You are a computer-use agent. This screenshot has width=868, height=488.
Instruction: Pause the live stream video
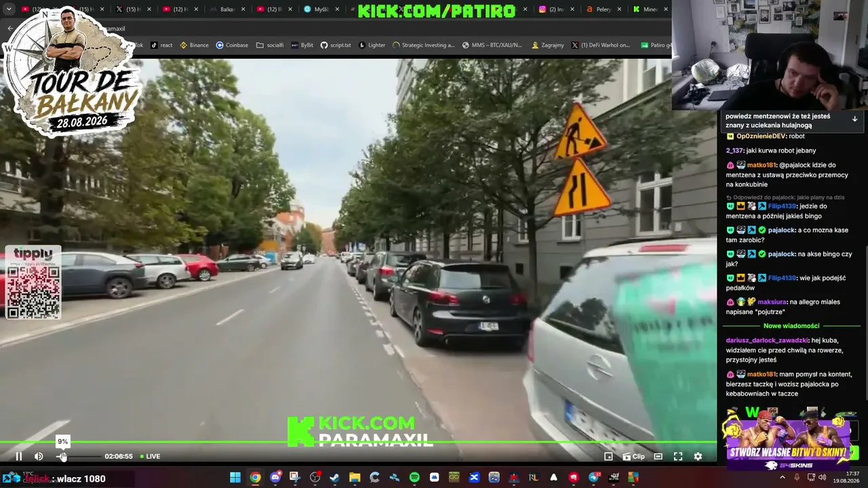(19, 457)
